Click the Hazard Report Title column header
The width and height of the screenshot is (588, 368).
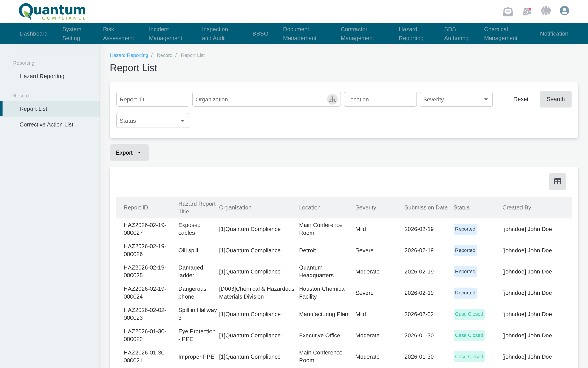[197, 207]
